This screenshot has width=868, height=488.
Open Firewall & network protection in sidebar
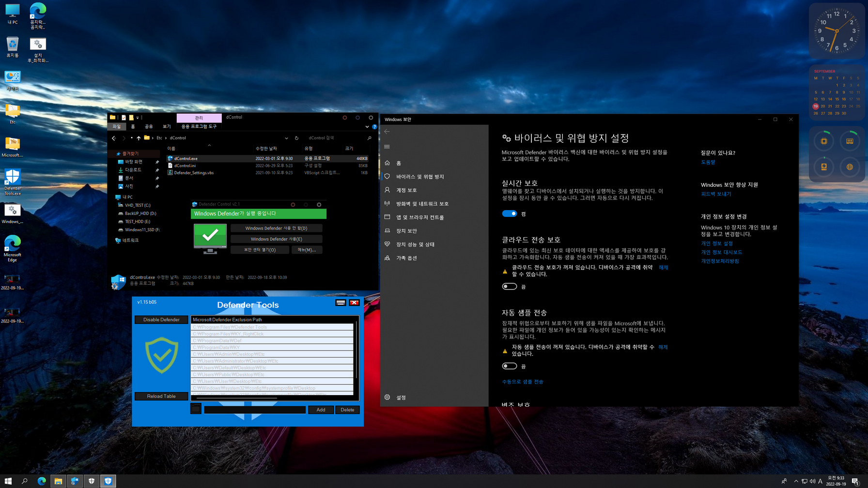point(422,204)
